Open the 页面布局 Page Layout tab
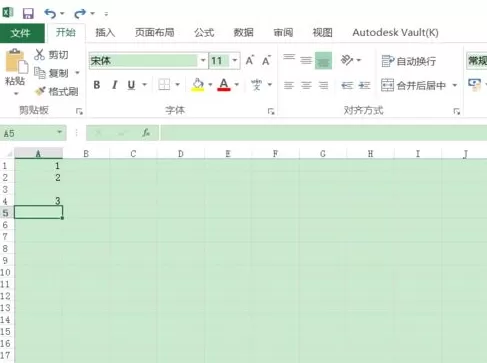Viewport: 487px width, 363px height. tap(154, 33)
